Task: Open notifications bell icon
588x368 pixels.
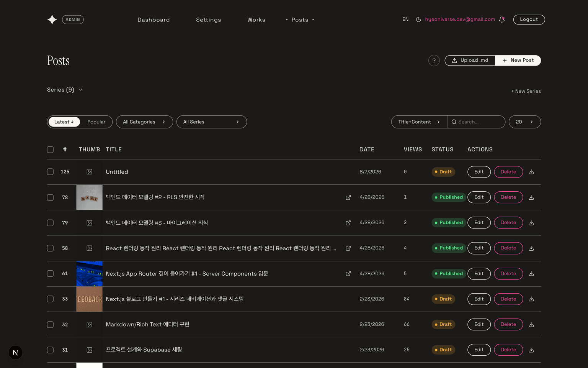Action: coord(502,20)
